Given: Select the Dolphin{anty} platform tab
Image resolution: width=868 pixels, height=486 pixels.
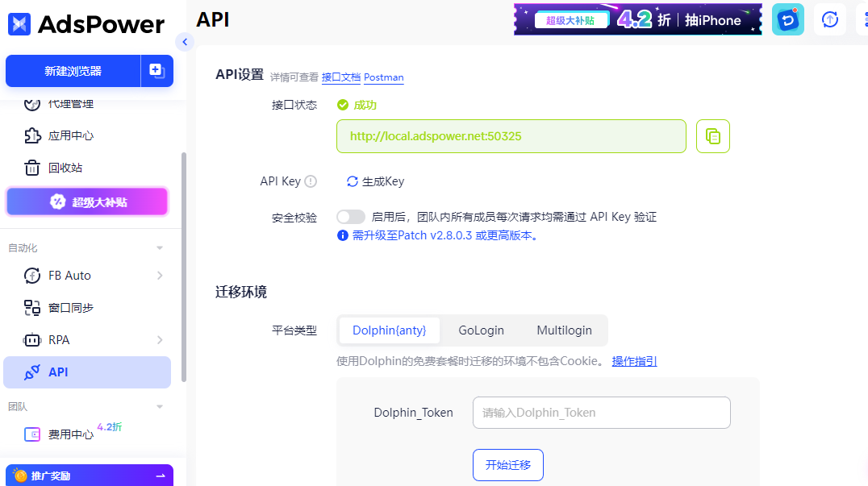Looking at the screenshot, I should tap(389, 330).
